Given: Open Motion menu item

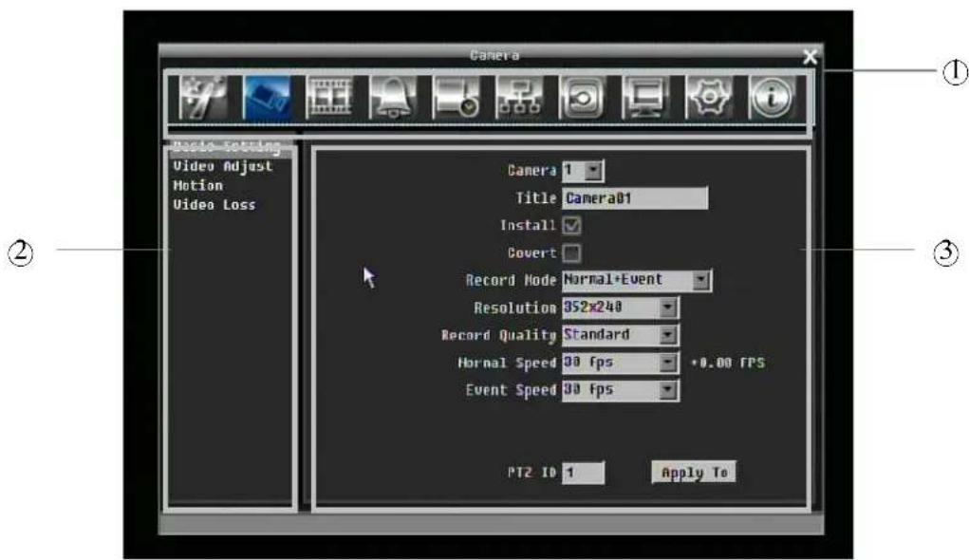Looking at the screenshot, I should [x=197, y=185].
